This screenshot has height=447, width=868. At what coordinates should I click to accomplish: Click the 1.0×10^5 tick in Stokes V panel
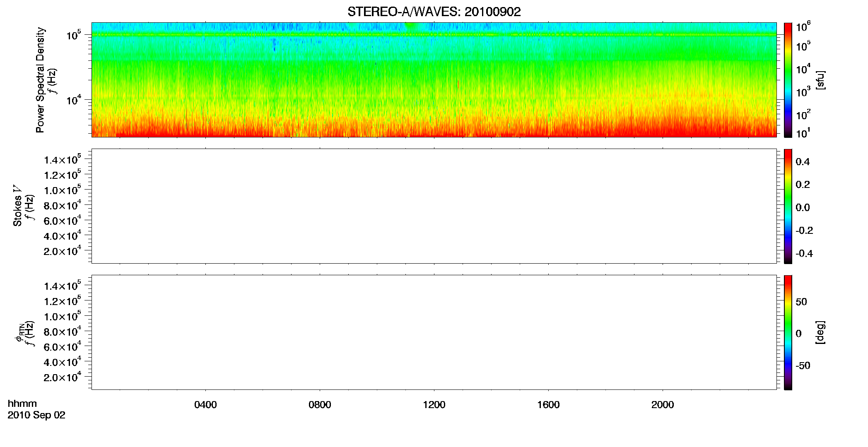[x=63, y=190]
